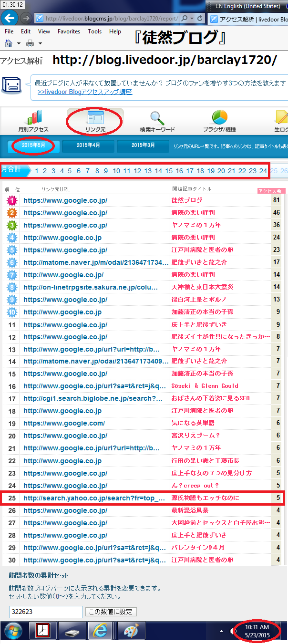This screenshot has height=644, width=288.
Task: Click rank 4 blue badge icon
Action: pyautogui.click(x=12, y=237)
